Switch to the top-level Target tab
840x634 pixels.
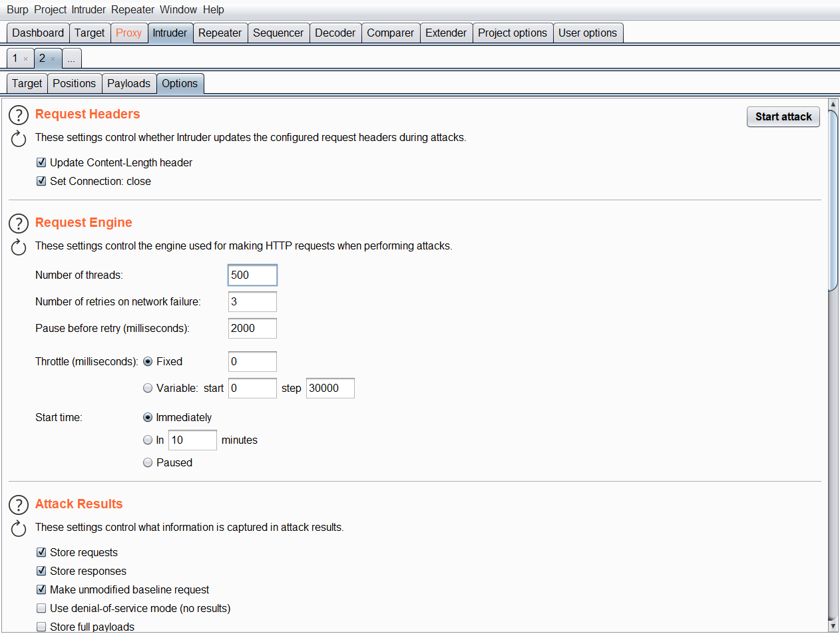[x=90, y=33]
